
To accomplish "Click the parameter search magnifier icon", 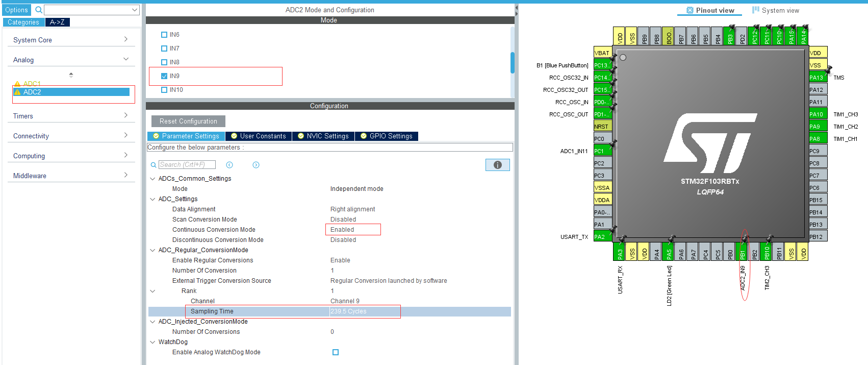I will 154,165.
